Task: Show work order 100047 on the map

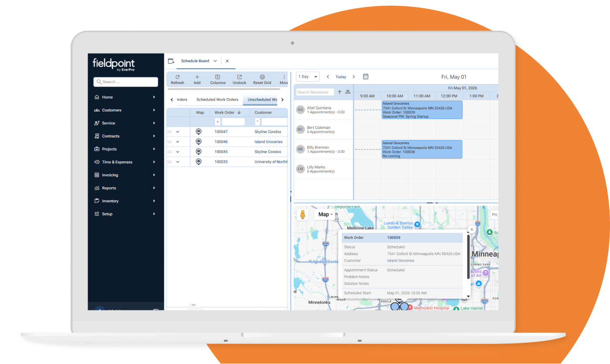Action: 199,131
